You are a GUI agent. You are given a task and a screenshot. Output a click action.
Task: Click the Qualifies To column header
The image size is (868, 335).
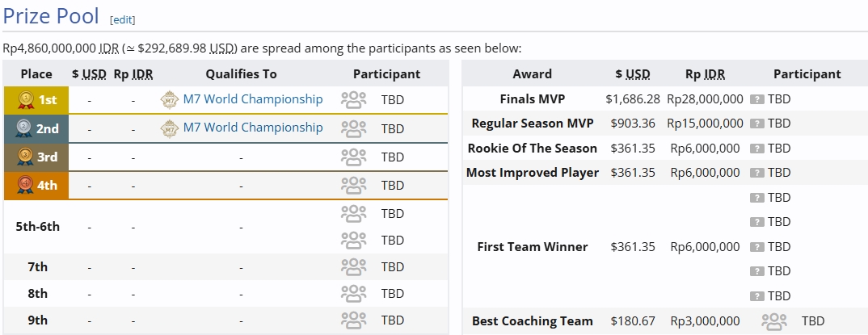click(241, 73)
